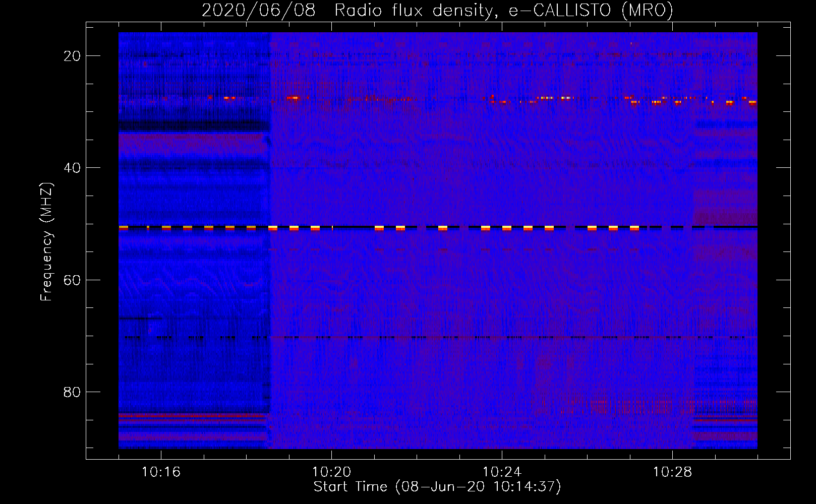This screenshot has height=504, width=816.
Task: Click the 'Start Time (08-Jun-20 10:14:37)' label
Action: pyautogui.click(x=437, y=487)
